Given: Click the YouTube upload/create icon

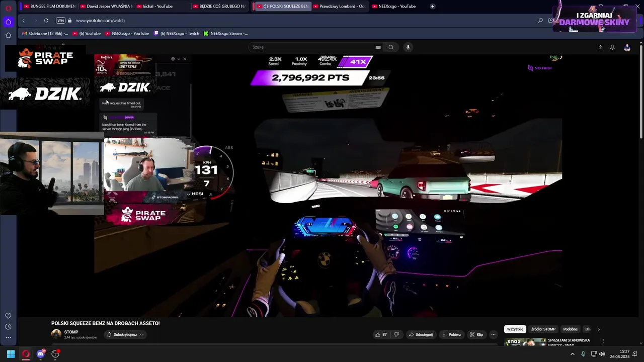Looking at the screenshot, I should pyautogui.click(x=600, y=47).
